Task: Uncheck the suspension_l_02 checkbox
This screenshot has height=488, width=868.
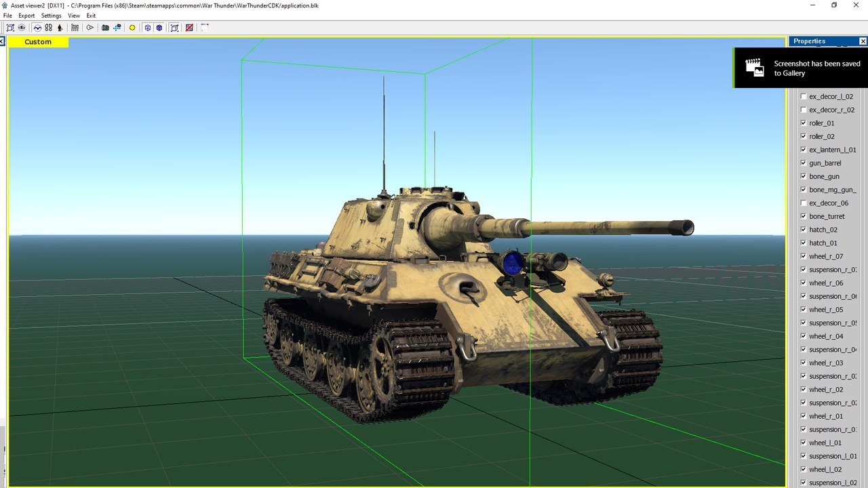Action: click(804, 483)
